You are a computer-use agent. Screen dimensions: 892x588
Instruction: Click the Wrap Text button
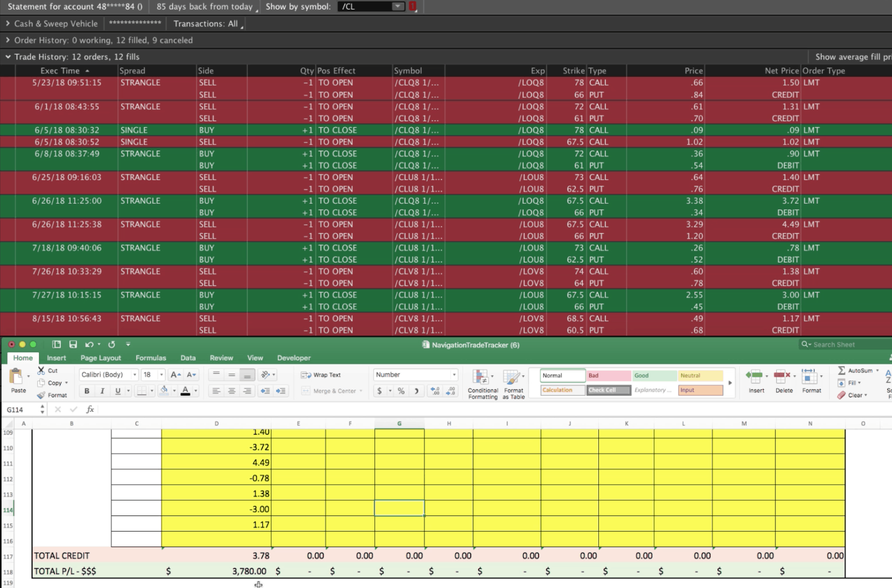[321, 375]
